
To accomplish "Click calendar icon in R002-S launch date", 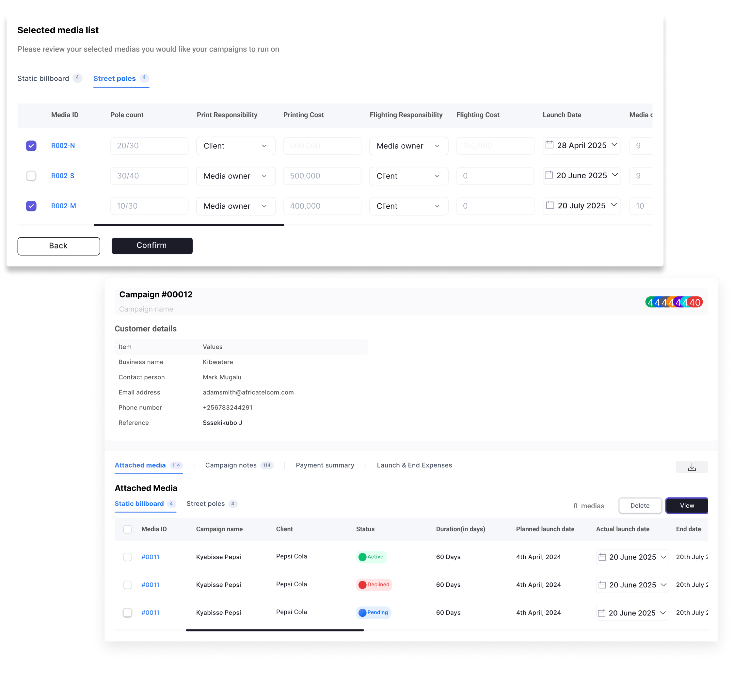I will (549, 175).
